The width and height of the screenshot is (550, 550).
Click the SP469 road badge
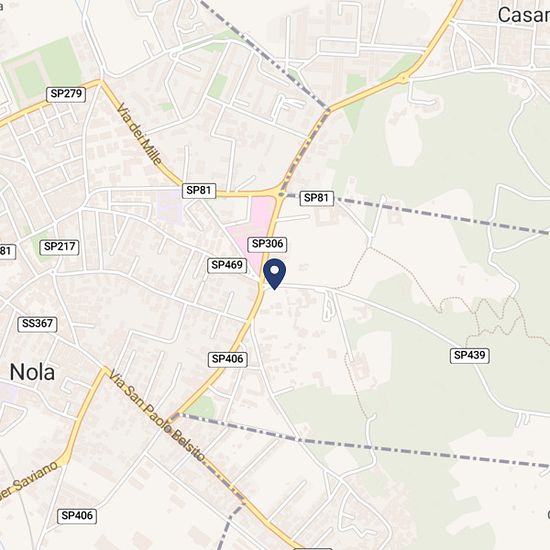227,265
